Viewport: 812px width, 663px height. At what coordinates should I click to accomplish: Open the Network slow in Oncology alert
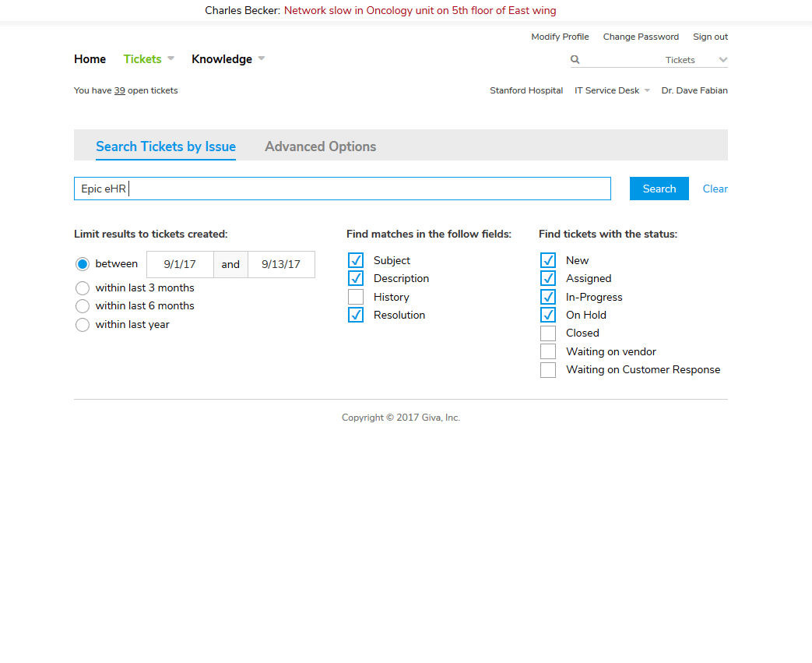(420, 10)
